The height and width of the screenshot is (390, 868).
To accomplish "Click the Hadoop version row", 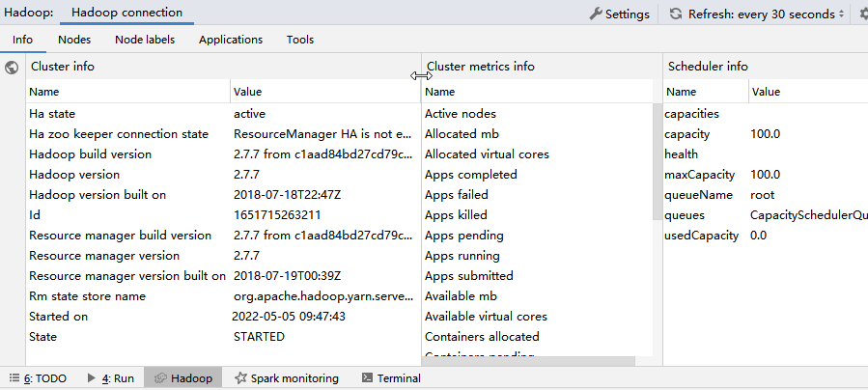I will (x=223, y=175).
